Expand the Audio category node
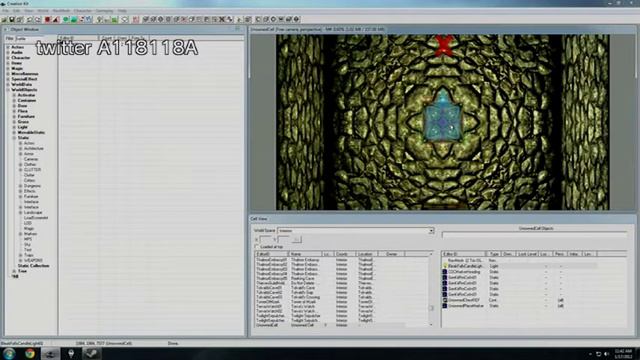 (8, 53)
